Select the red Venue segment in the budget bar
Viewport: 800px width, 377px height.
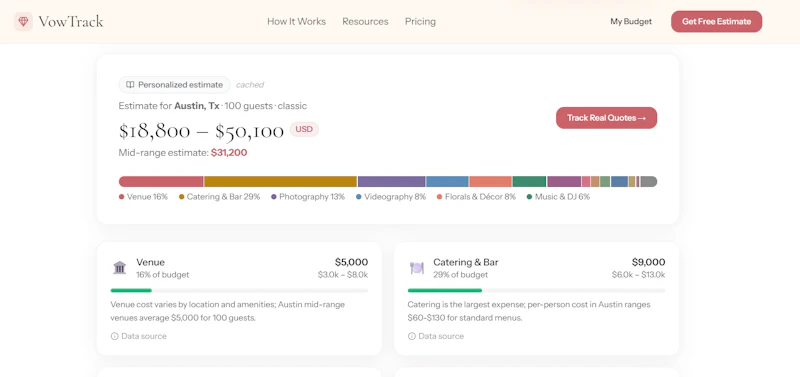pos(161,182)
